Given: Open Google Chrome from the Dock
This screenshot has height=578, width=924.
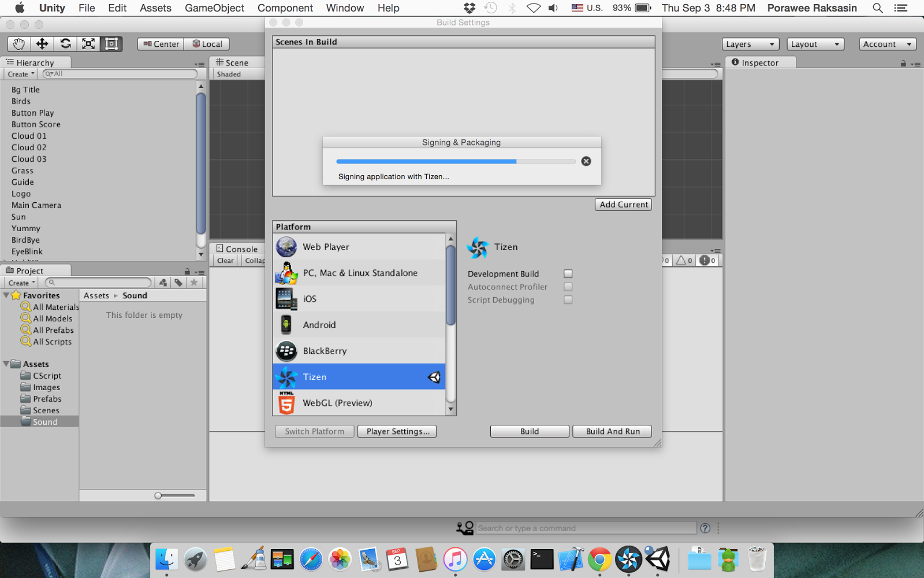Looking at the screenshot, I should pos(600,559).
